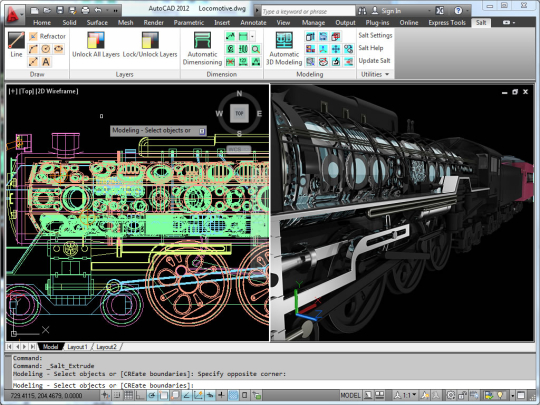Click the magnifier icon in Dimension panel

pos(256,49)
